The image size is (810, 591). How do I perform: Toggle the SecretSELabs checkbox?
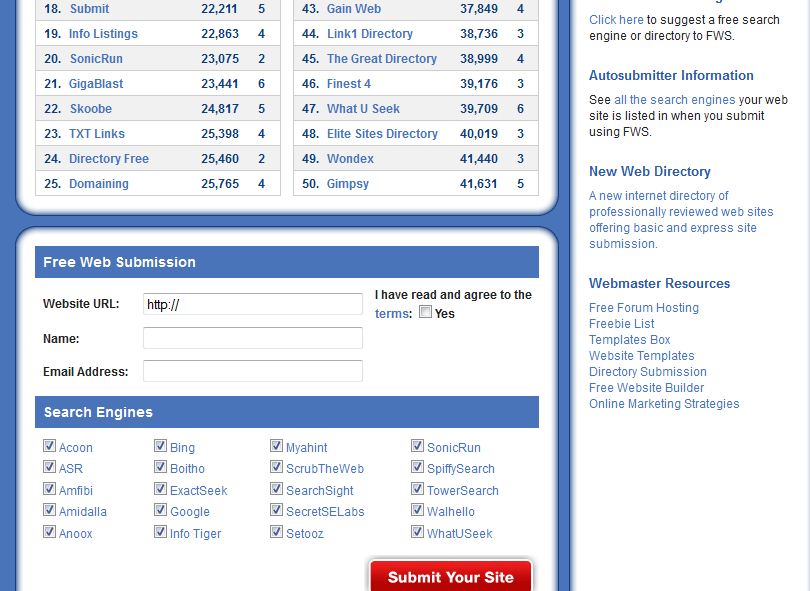[276, 510]
